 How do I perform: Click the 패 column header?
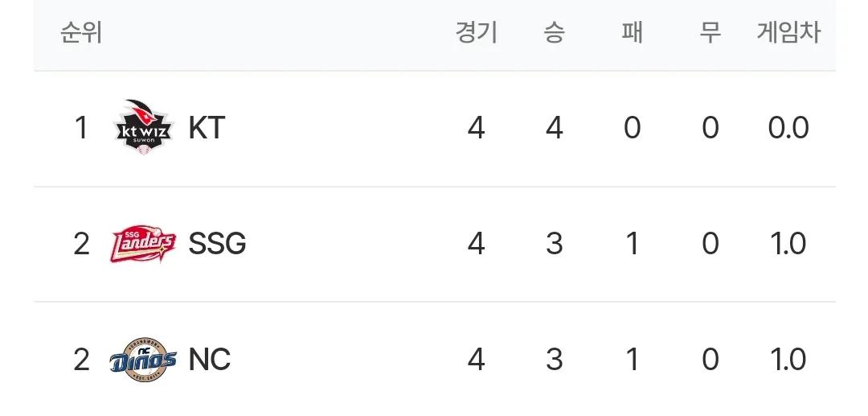click(633, 33)
